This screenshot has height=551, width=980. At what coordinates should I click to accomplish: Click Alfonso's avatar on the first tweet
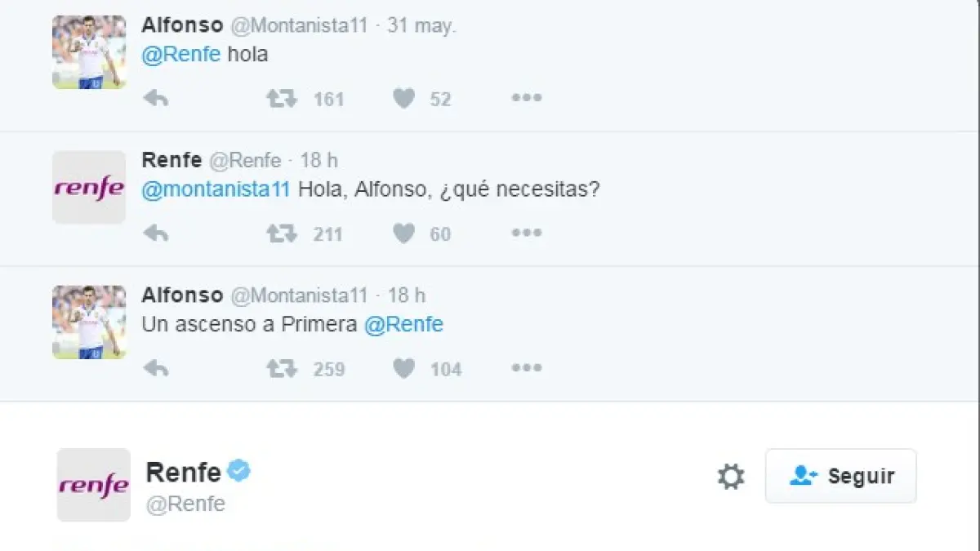click(x=89, y=52)
